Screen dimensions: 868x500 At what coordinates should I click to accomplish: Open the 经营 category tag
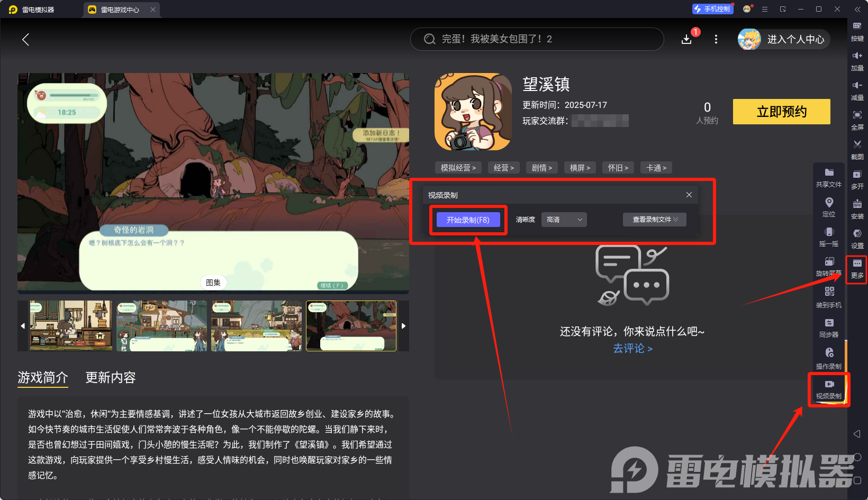click(x=504, y=168)
